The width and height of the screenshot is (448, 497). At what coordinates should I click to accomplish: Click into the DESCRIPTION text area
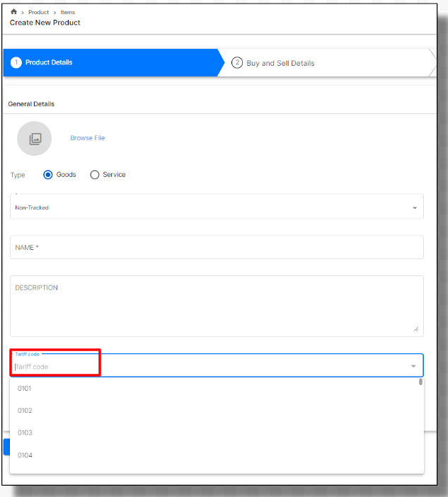tap(217, 306)
